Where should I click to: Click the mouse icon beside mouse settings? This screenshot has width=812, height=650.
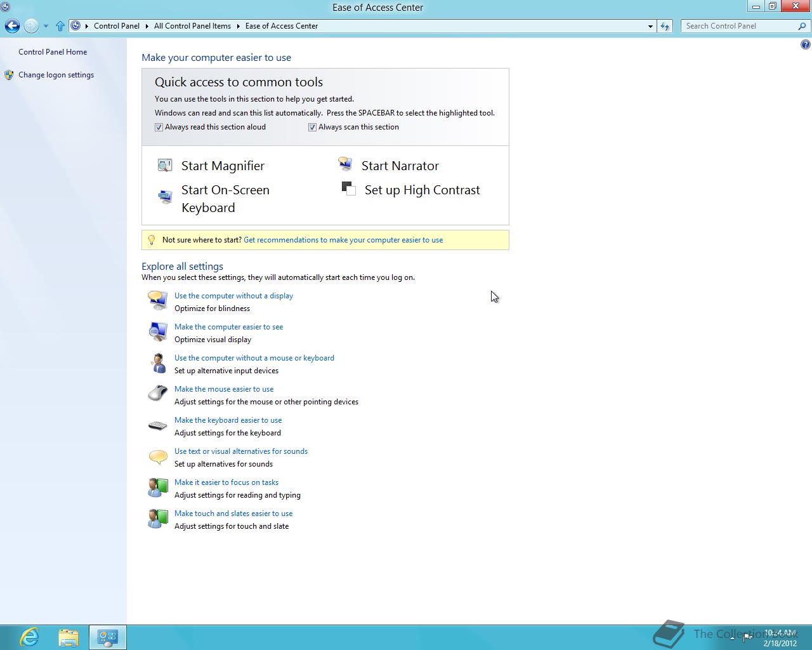pyautogui.click(x=157, y=394)
